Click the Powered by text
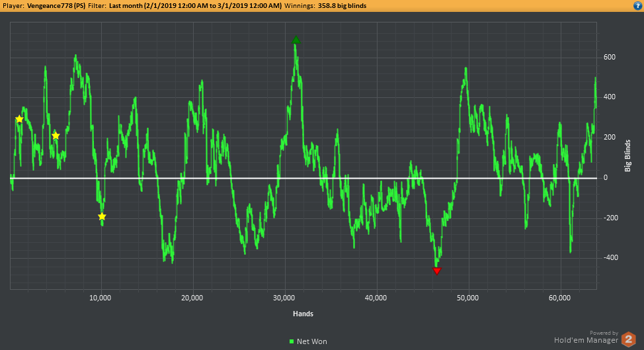644x350 pixels. (x=604, y=333)
